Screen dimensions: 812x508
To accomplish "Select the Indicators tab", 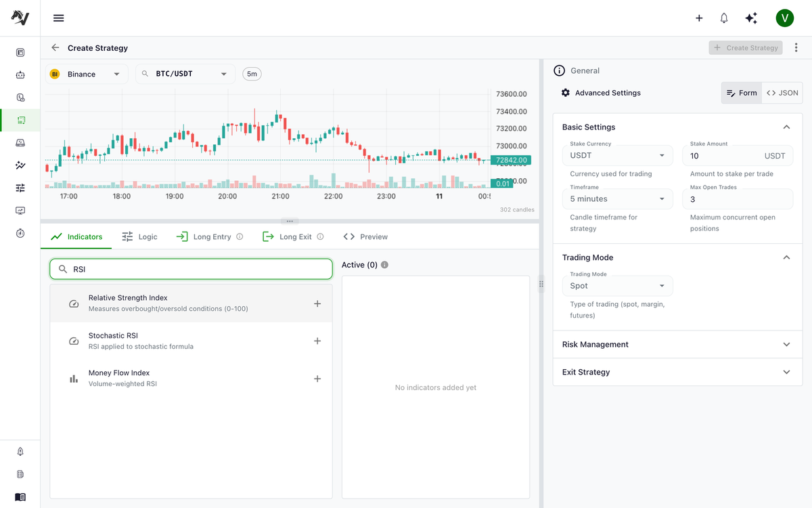I will [76, 237].
